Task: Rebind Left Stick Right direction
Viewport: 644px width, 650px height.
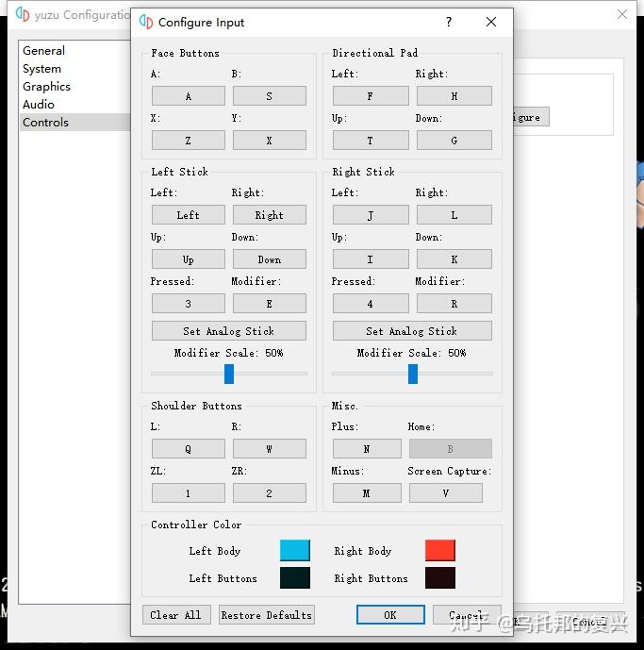Action: click(x=270, y=215)
